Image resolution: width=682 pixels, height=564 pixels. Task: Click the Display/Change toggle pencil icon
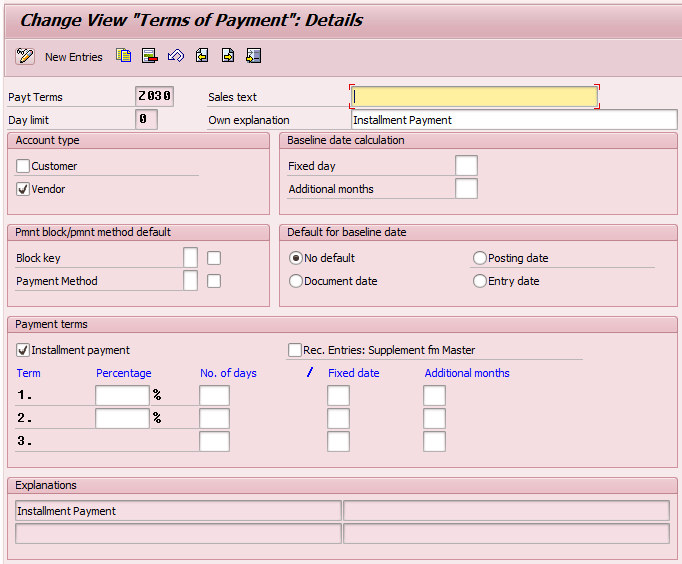25,57
